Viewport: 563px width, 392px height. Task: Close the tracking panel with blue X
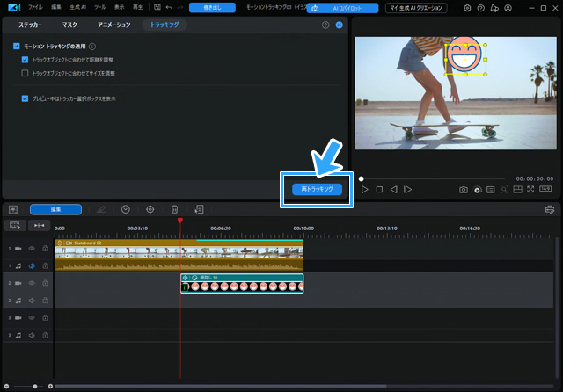point(339,25)
